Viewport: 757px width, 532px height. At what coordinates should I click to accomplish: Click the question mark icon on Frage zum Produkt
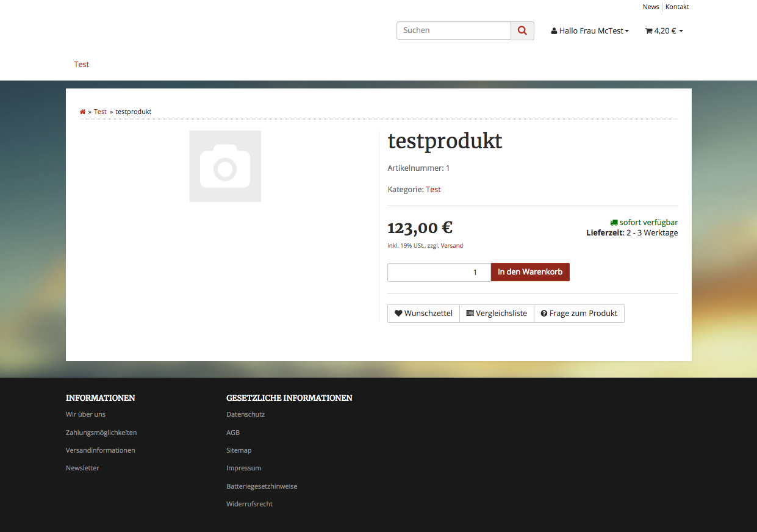[544, 313]
